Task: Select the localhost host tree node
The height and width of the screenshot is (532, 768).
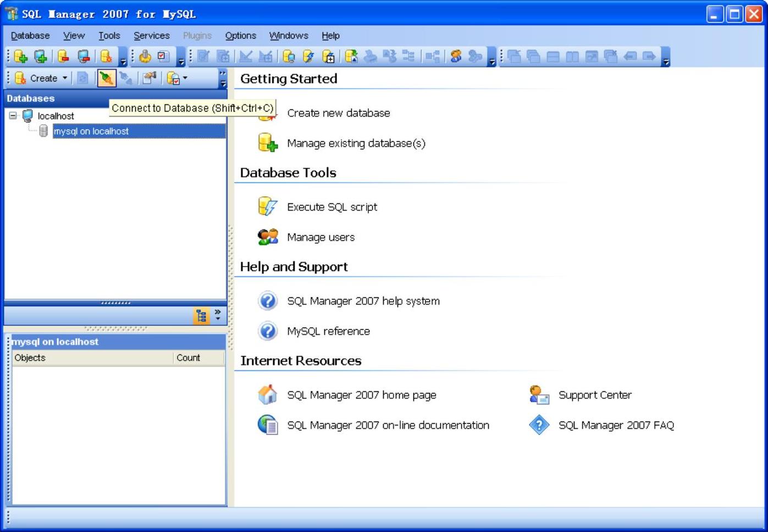Action: (56, 116)
